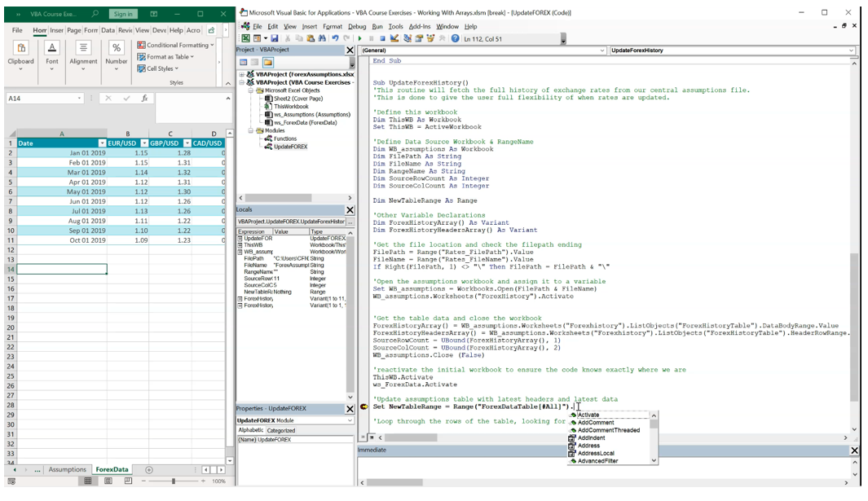Viewport: 868px width, 501px height.
Task: Open Project Explorer icon in toolbar
Action: [x=408, y=39]
